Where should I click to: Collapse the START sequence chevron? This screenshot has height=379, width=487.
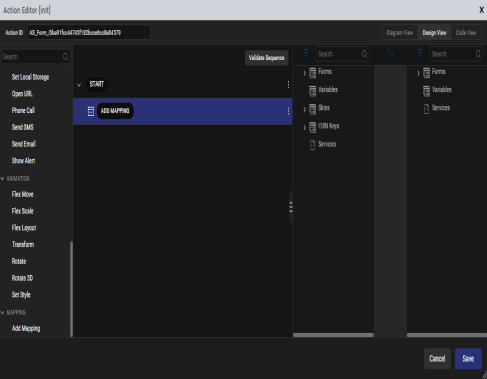(79, 85)
